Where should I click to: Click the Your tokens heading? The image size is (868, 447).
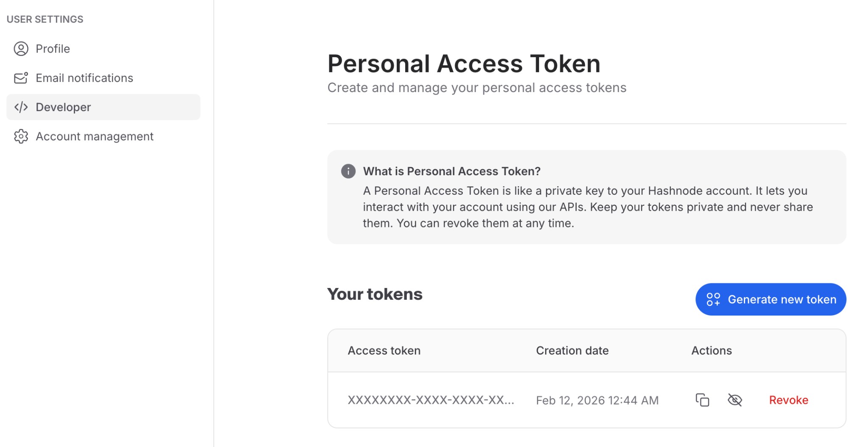(375, 293)
